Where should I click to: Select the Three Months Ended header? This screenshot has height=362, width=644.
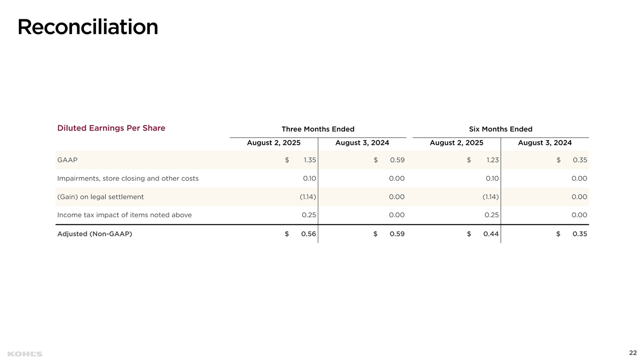pyautogui.click(x=318, y=129)
